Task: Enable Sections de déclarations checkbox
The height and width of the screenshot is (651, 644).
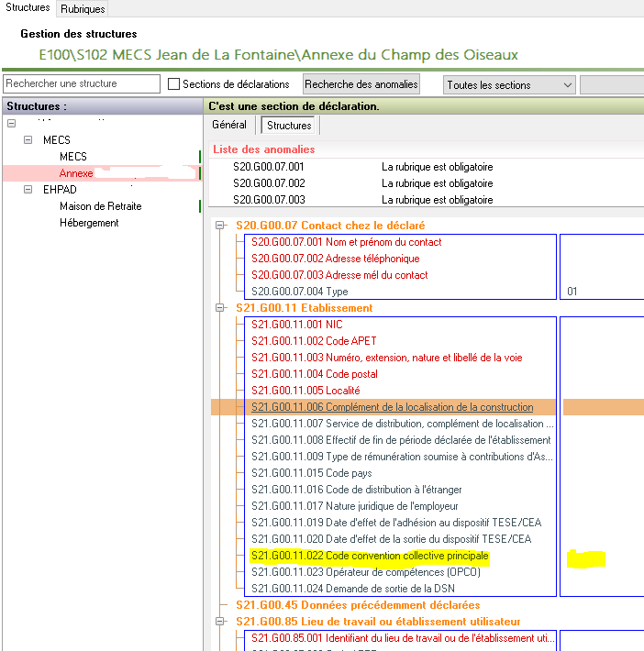Action: pos(174,84)
